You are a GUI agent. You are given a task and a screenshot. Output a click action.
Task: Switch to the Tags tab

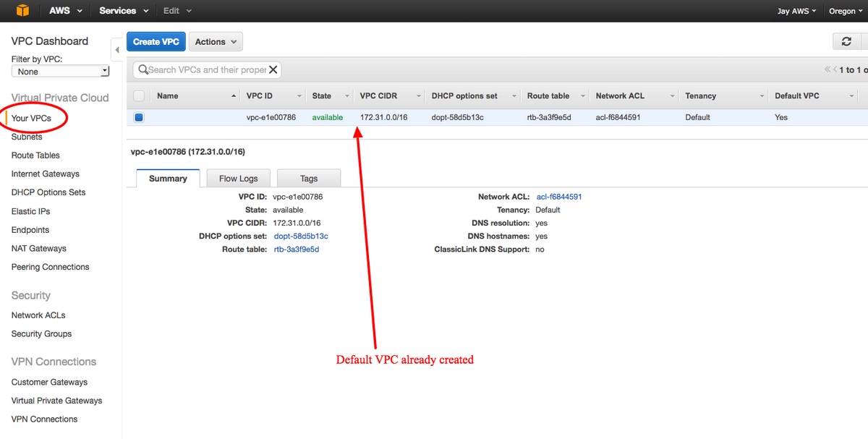(x=309, y=179)
